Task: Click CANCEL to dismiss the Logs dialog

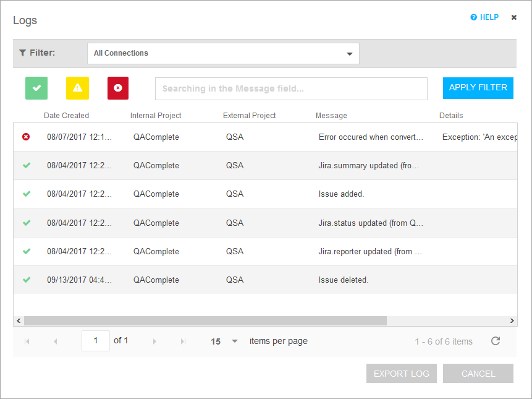Action: click(478, 373)
